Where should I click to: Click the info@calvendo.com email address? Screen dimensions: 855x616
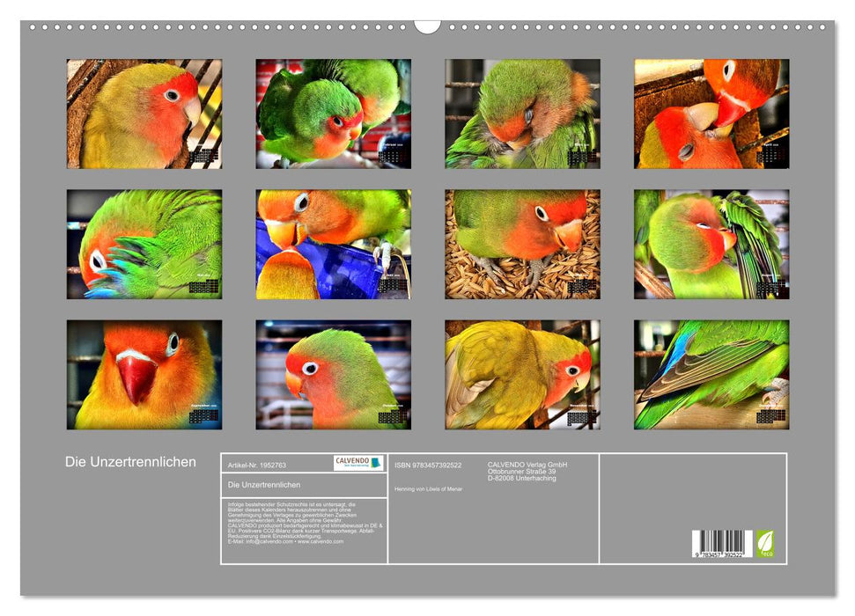coord(267,541)
